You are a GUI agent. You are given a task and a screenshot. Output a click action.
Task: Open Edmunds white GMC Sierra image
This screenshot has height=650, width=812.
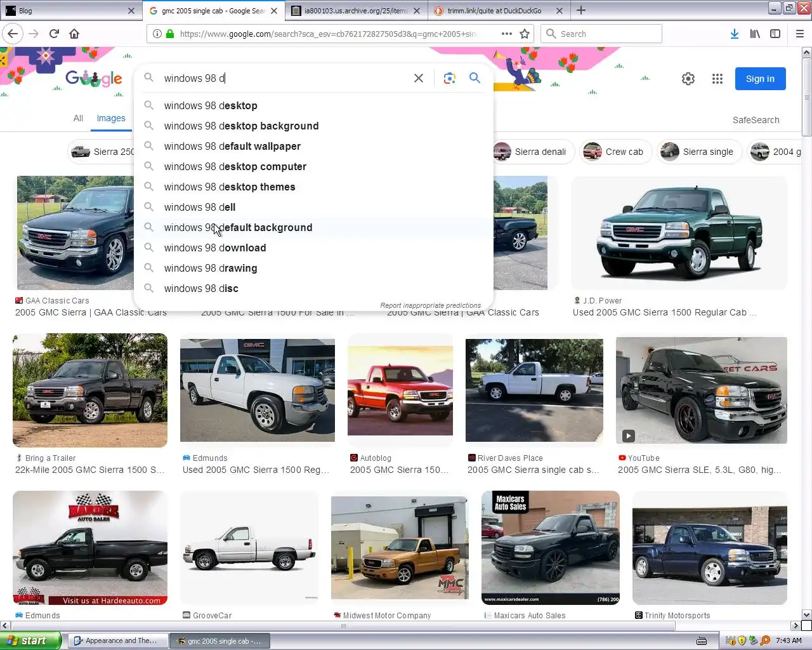tap(258, 390)
